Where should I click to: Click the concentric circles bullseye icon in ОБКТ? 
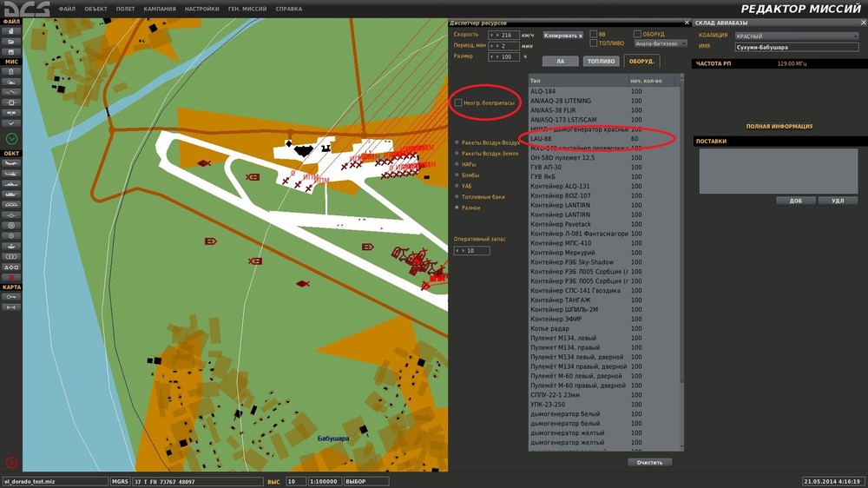pyautogui.click(x=11, y=226)
